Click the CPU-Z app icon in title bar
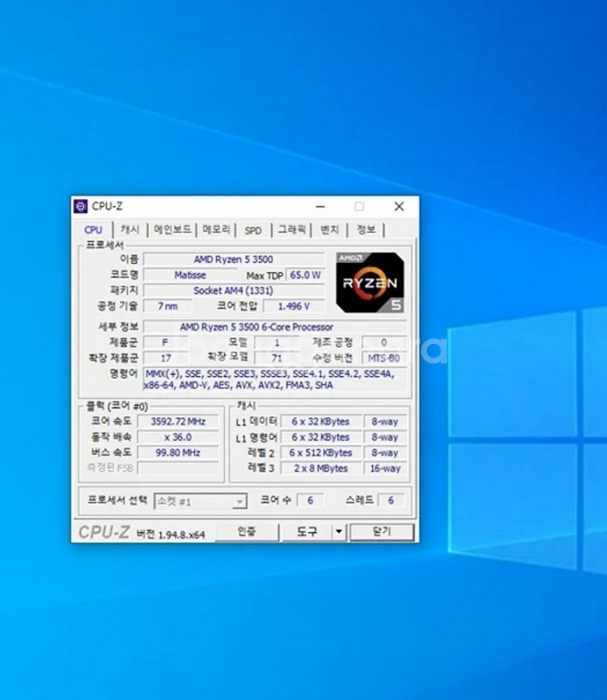Viewport: 607px width, 700px height. [x=80, y=206]
